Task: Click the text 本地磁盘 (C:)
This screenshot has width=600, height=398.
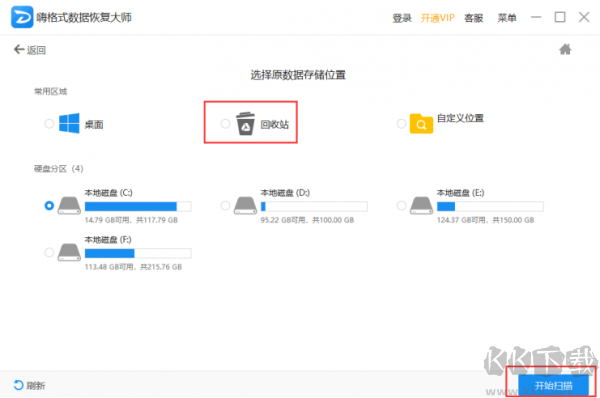Action: coord(108,193)
